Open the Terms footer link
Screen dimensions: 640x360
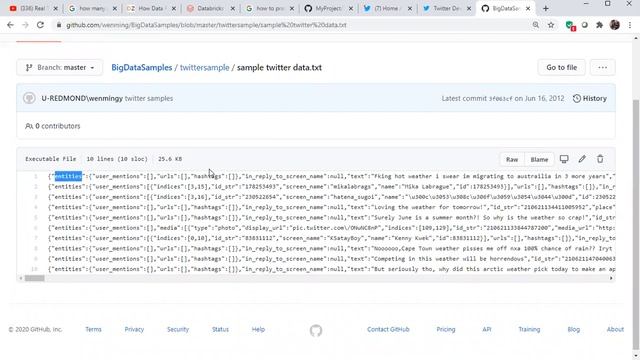93,329
